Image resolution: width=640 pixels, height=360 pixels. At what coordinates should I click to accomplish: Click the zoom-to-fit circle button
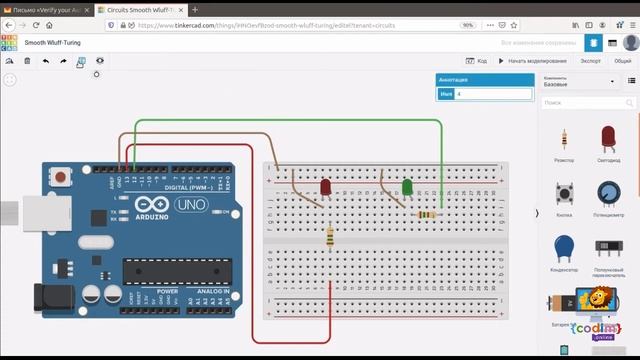[10, 80]
